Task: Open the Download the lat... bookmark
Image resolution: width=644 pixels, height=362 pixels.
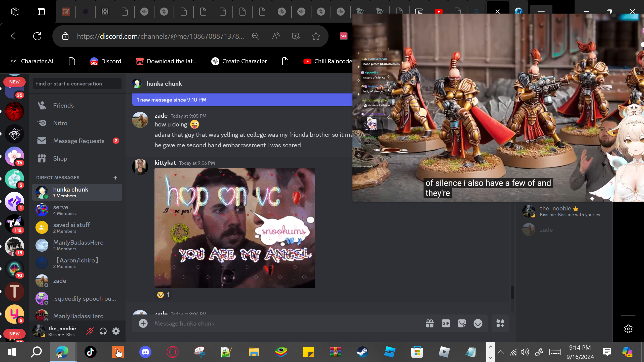Action: [x=166, y=61]
